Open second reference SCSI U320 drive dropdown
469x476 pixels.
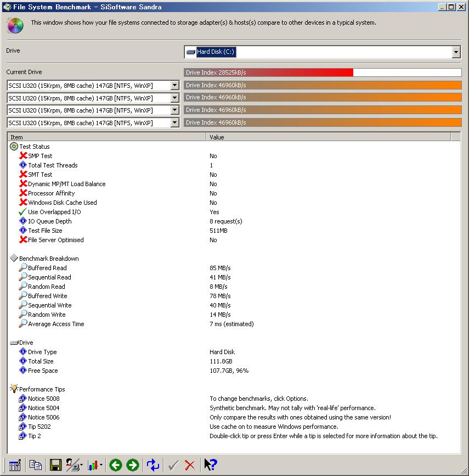pyautogui.click(x=175, y=98)
